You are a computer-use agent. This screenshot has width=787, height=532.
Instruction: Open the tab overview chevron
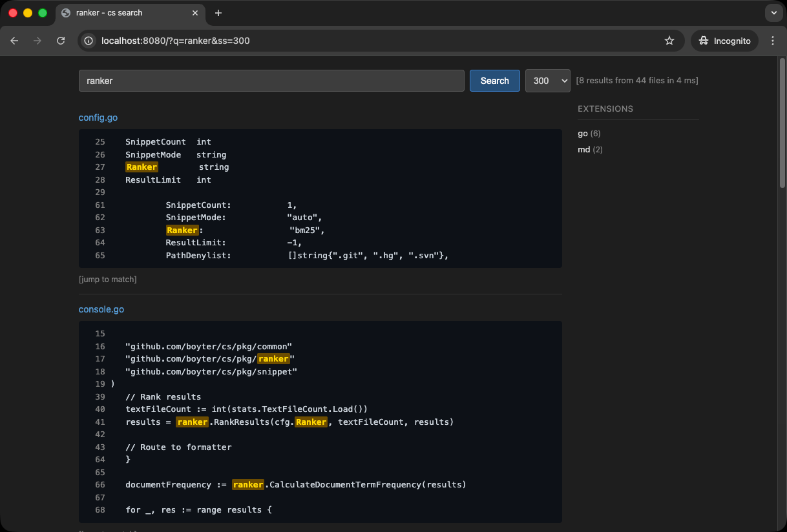[773, 12]
